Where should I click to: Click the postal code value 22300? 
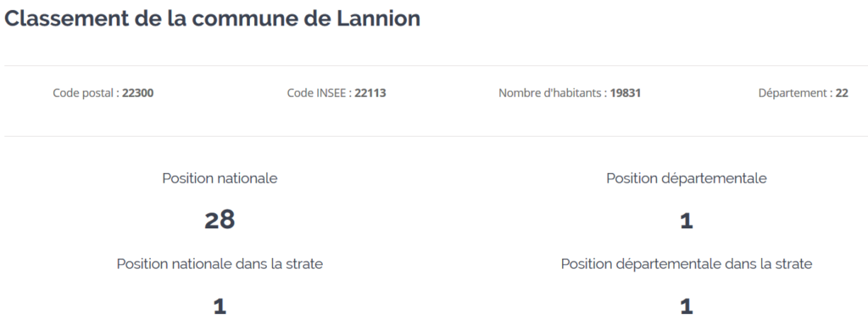(x=138, y=93)
